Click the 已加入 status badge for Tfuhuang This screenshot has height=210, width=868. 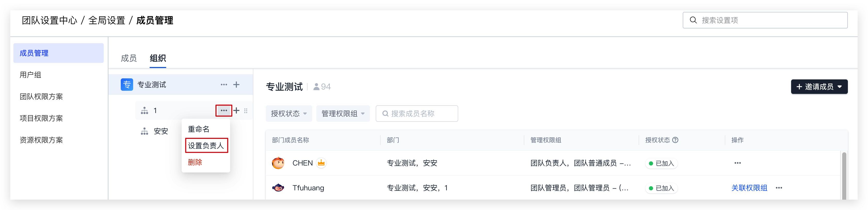coord(661,188)
